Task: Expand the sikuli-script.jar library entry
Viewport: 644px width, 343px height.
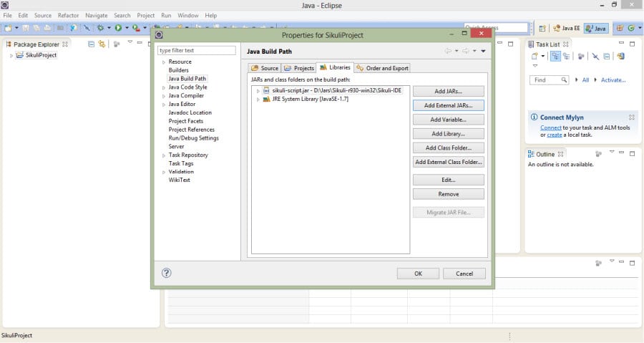Action: (x=258, y=91)
